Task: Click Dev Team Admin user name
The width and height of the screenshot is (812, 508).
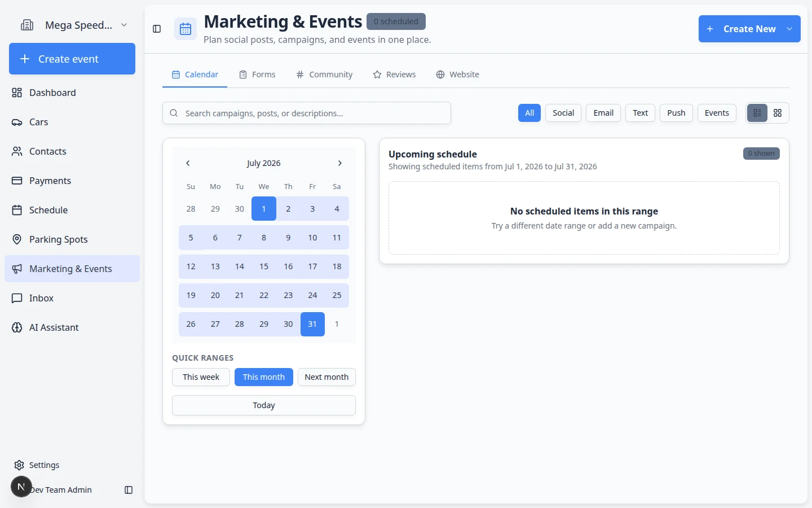Action: point(61,490)
